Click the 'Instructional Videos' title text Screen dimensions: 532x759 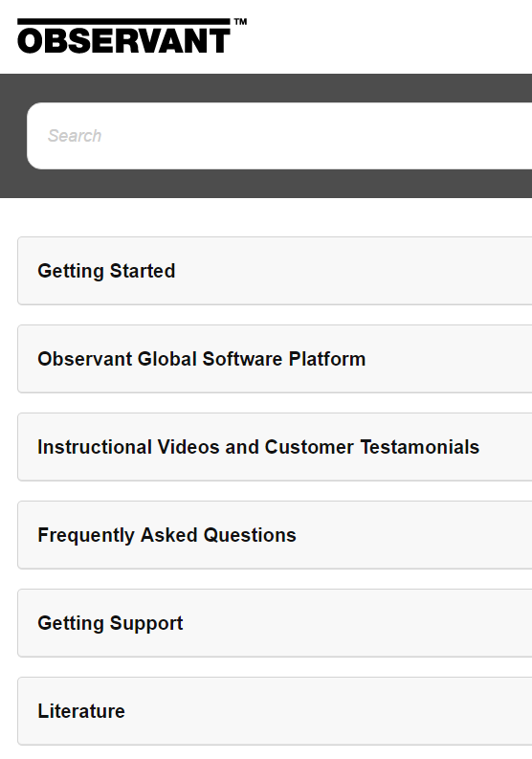[128, 447]
